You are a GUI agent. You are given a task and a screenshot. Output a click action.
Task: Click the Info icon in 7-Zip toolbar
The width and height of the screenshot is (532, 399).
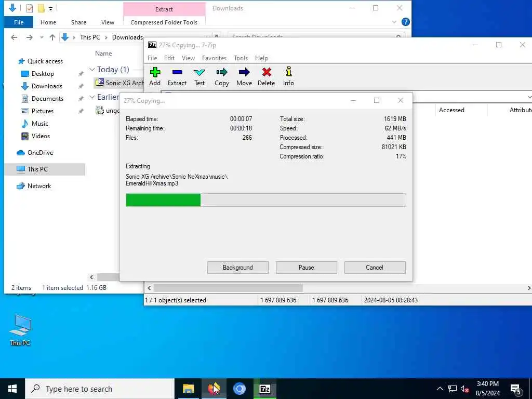point(288,77)
